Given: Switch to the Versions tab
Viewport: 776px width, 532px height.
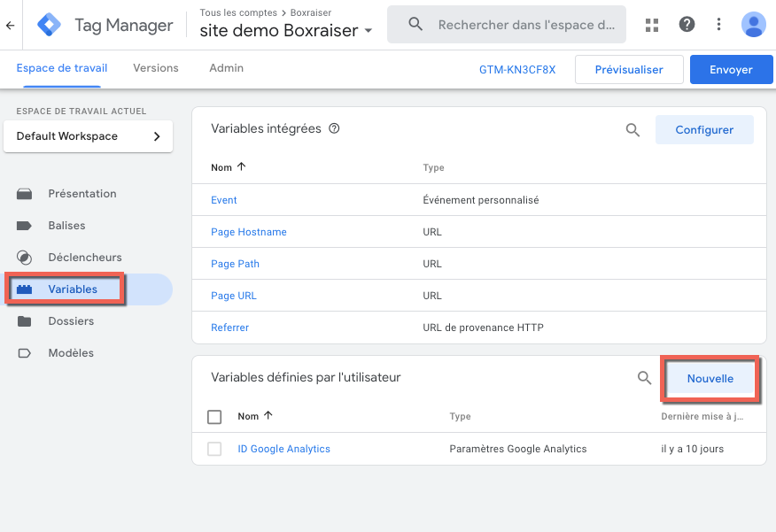Looking at the screenshot, I should click(x=156, y=68).
